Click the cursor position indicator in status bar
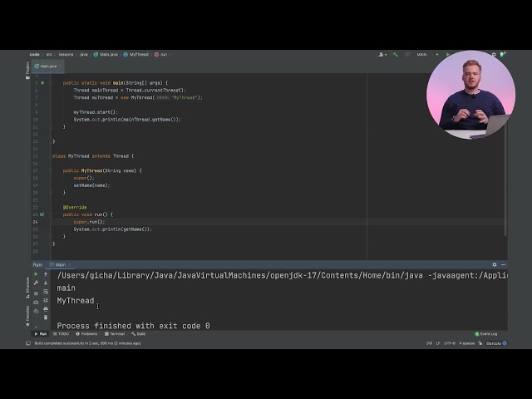 coord(429,343)
